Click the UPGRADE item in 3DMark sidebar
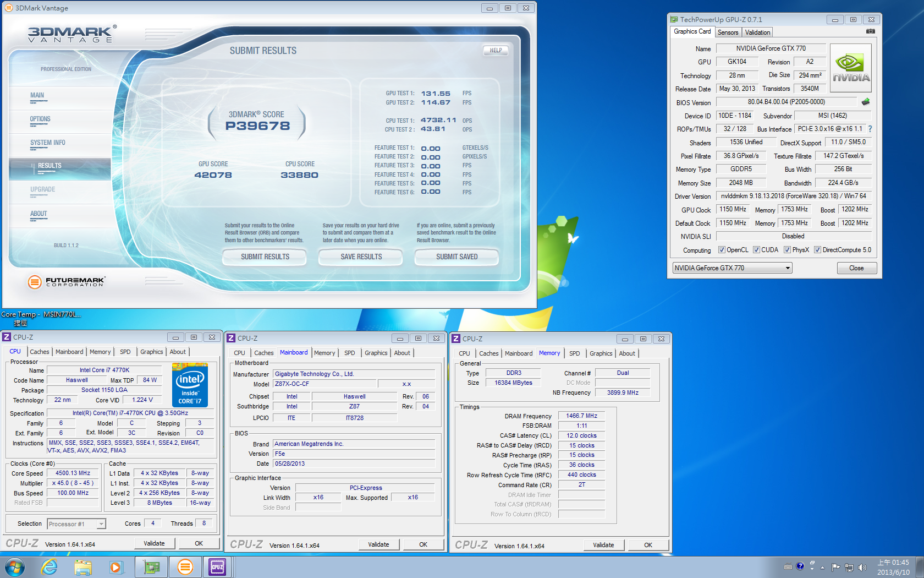This screenshot has width=924, height=578. pyautogui.click(x=42, y=189)
